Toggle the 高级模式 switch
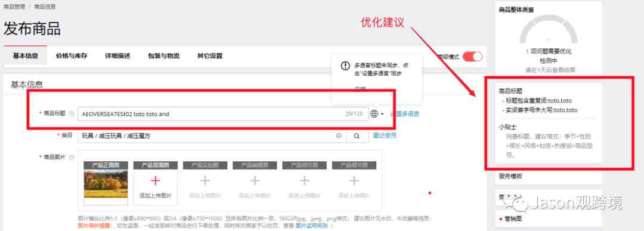This screenshot has height=231, width=644. coord(472,57)
